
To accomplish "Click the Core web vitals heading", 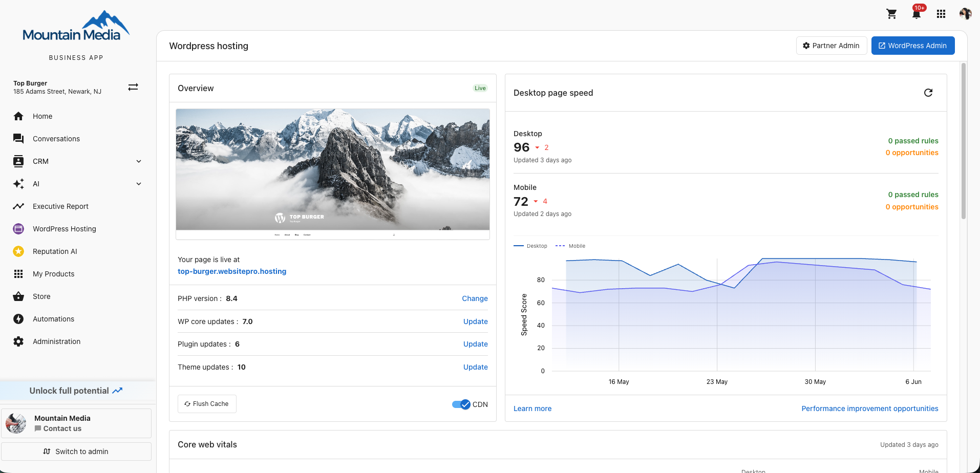I will click(x=207, y=444).
